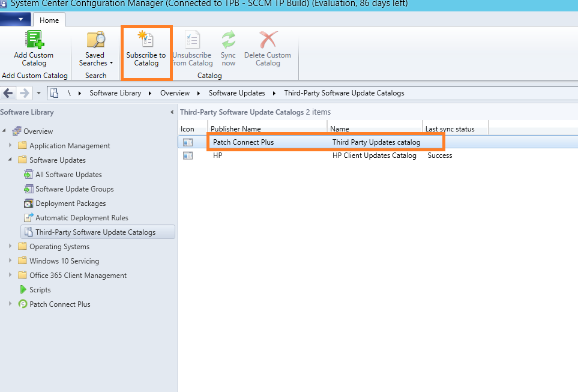Image resolution: width=578 pixels, height=392 pixels.
Task: Go back with the back arrow
Action: click(8, 93)
